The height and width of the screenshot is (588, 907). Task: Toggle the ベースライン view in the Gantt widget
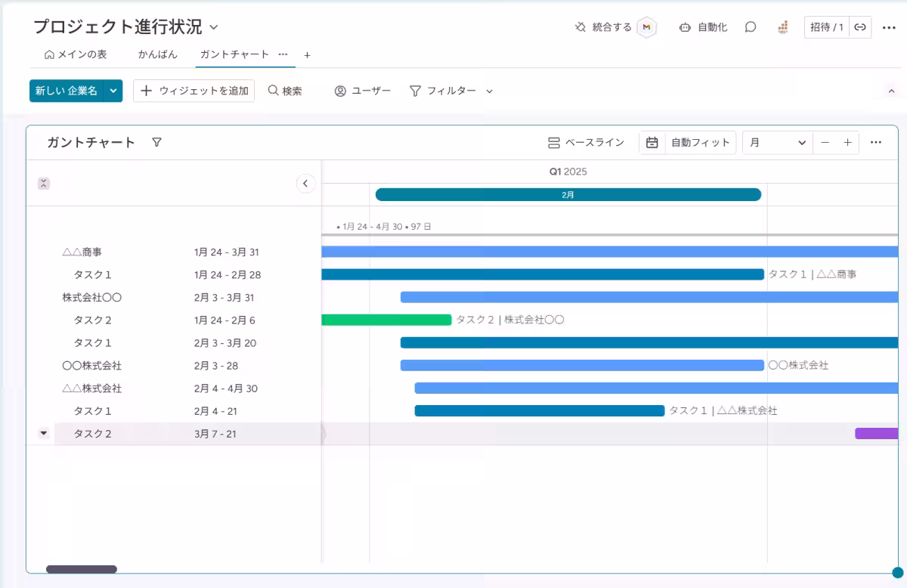point(587,142)
